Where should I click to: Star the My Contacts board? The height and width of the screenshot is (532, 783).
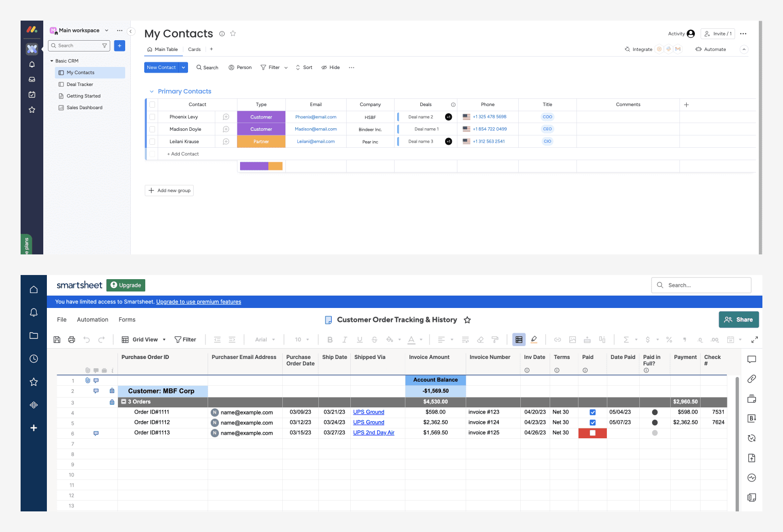coord(233,33)
